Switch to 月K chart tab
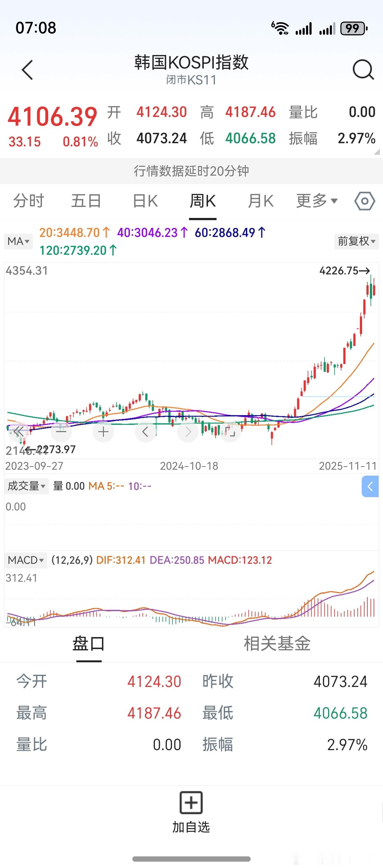 coord(261,201)
